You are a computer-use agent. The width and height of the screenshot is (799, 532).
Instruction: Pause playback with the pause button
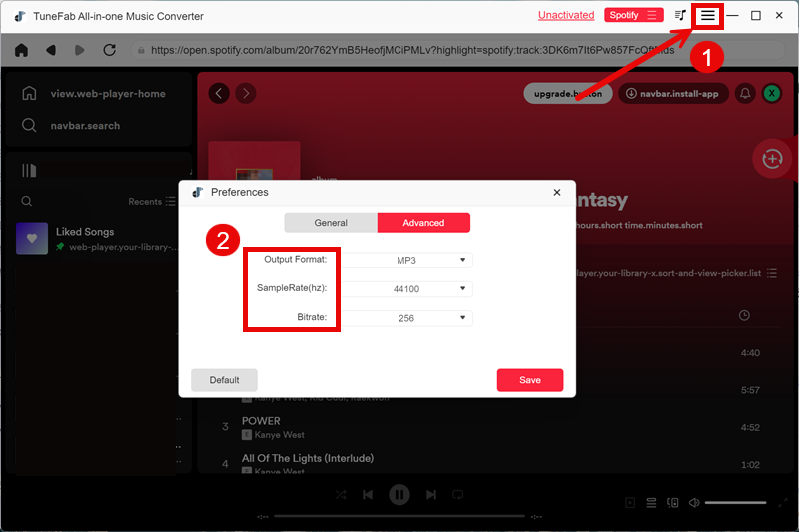click(399, 494)
